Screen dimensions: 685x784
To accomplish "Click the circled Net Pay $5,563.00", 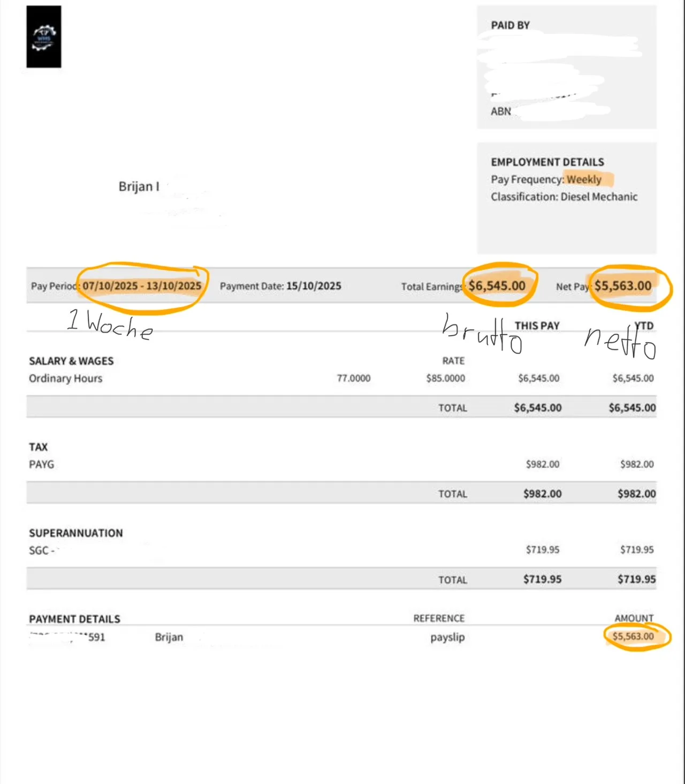I will pos(623,286).
